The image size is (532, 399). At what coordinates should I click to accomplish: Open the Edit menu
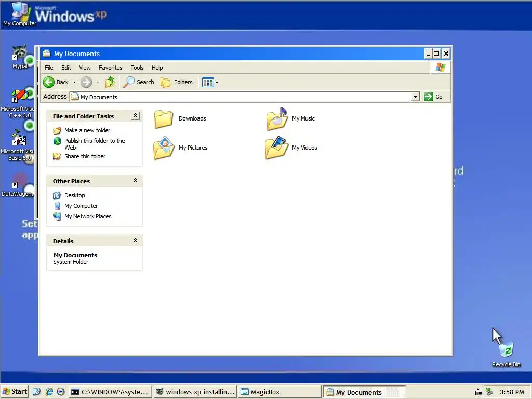66,68
